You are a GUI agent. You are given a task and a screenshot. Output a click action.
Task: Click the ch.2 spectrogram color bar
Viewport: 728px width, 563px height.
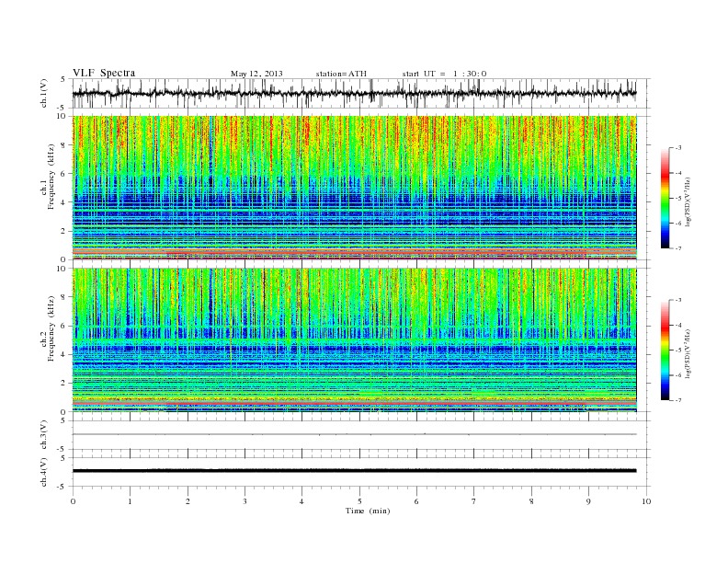coord(665,350)
